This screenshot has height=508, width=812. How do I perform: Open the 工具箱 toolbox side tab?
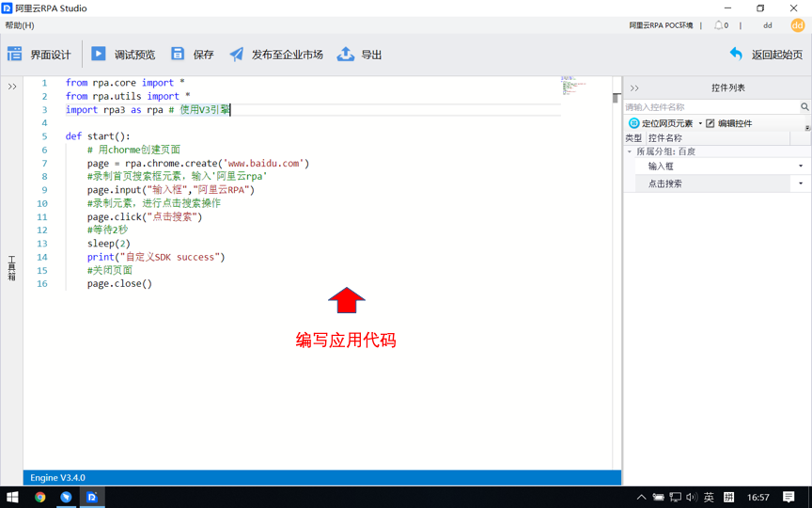(11, 268)
